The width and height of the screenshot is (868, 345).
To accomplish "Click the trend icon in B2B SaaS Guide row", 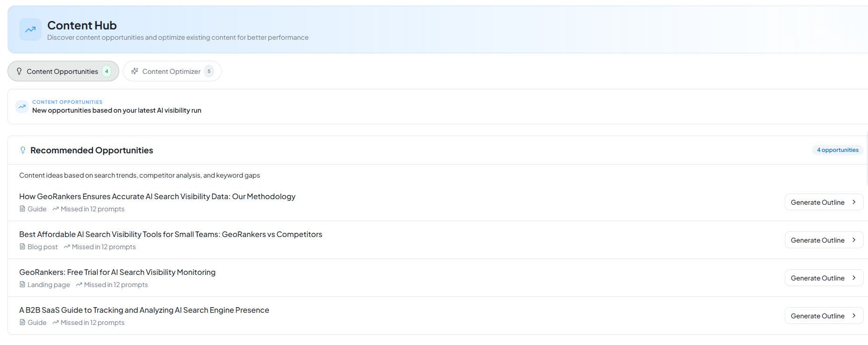I will coord(56,322).
